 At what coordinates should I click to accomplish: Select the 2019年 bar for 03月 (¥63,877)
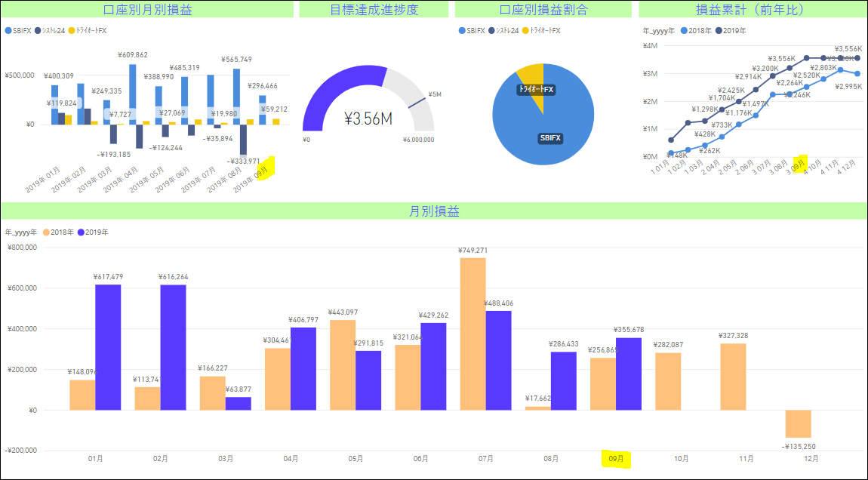(x=238, y=404)
